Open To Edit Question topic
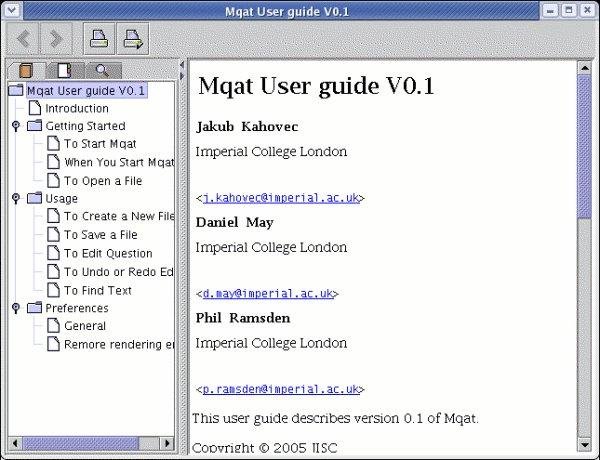Screen dimensions: 600x460 point(108,253)
